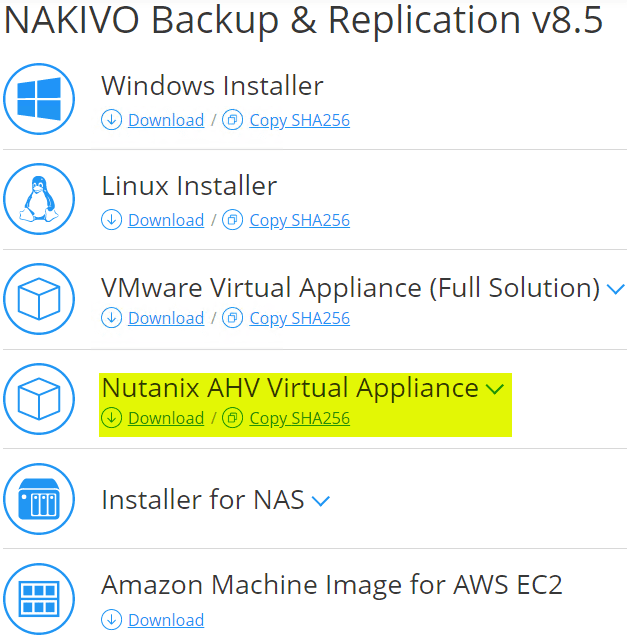Copy SHA256 for the Linux Installer
Screen dimensions: 627x636
click(299, 220)
